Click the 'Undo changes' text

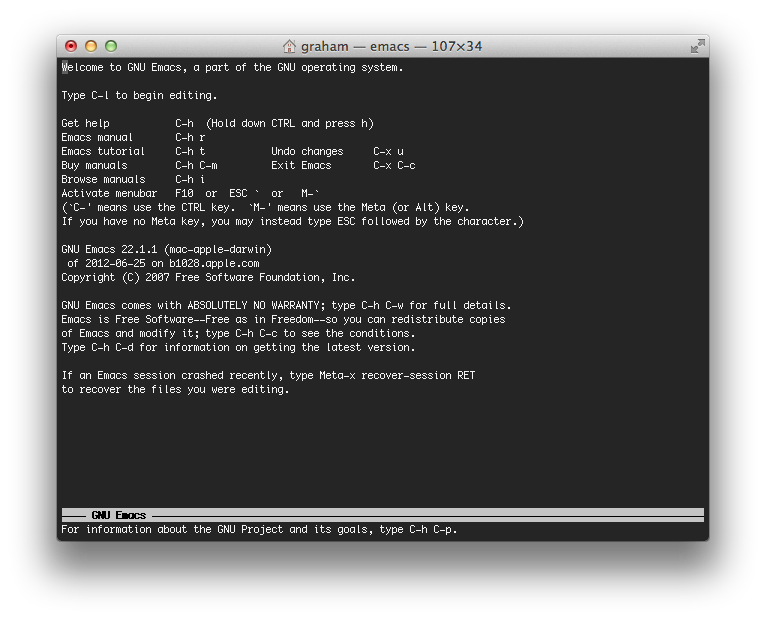tap(307, 151)
